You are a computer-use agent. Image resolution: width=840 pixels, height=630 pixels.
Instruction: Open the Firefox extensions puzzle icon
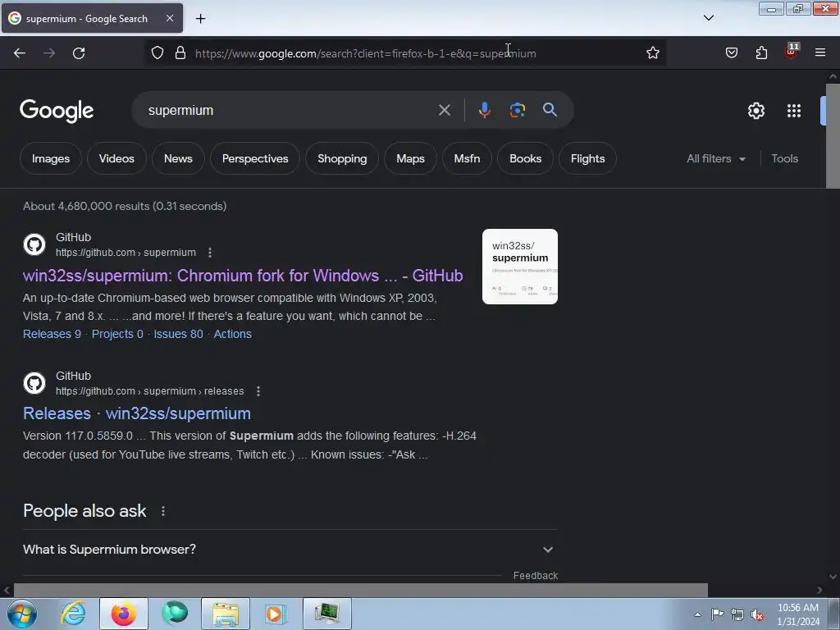(x=761, y=53)
